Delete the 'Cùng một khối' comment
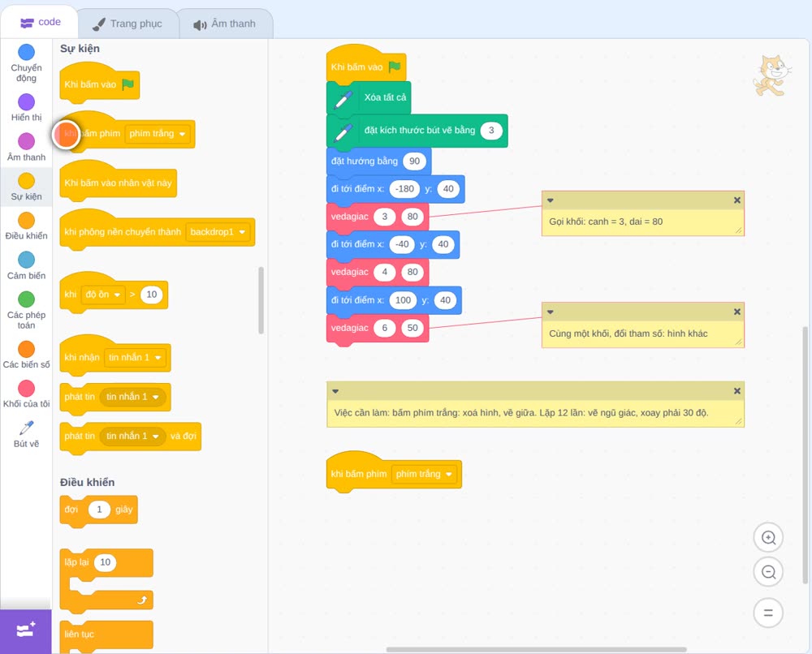812x654 pixels. [737, 312]
